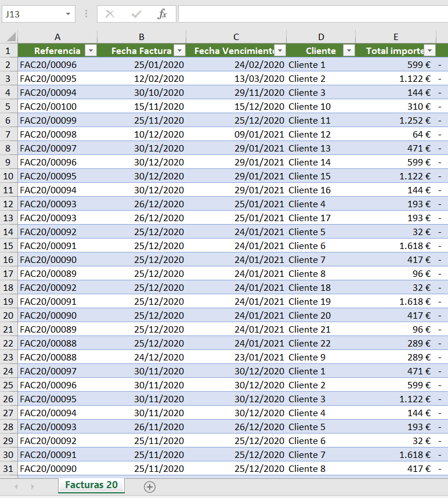Click the Cliente 15 cell
The image size is (448, 498).
[x=321, y=176]
